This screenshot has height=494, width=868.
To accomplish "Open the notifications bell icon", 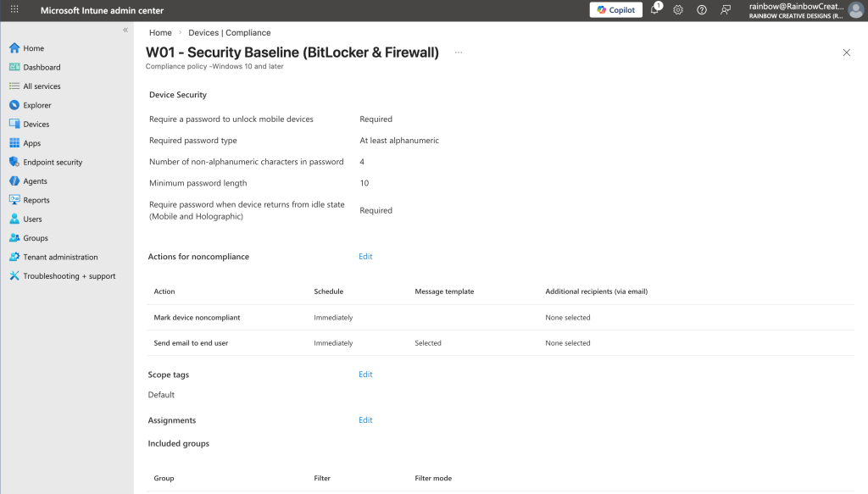I will 654,10.
